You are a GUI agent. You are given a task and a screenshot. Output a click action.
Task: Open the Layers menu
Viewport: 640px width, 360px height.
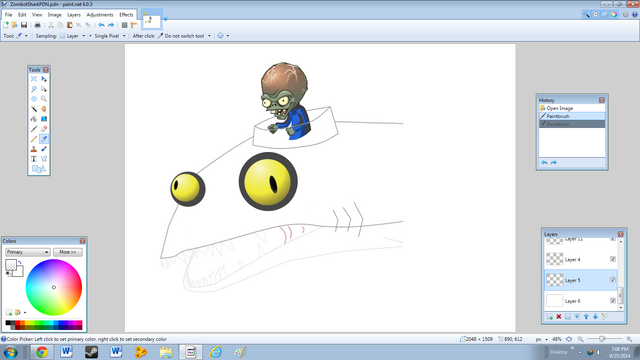[74, 15]
